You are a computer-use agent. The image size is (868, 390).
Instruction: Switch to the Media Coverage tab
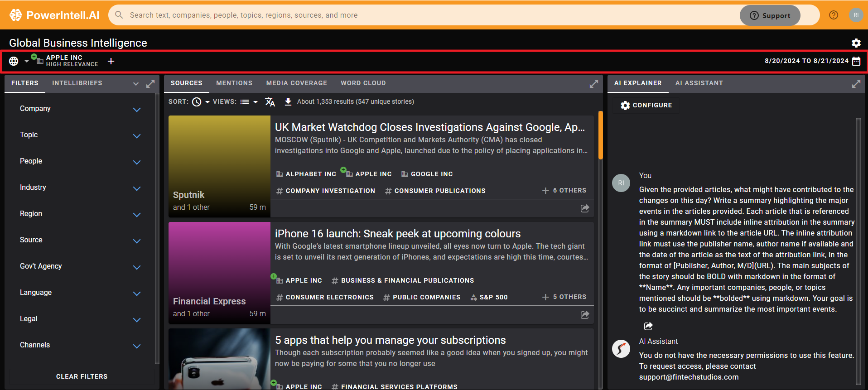pos(297,83)
